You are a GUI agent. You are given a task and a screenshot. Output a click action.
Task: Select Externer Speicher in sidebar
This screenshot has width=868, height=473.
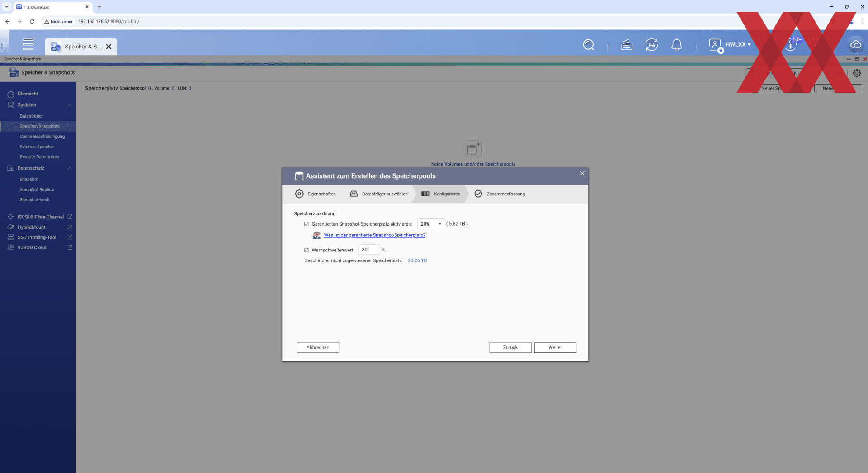pos(37,147)
